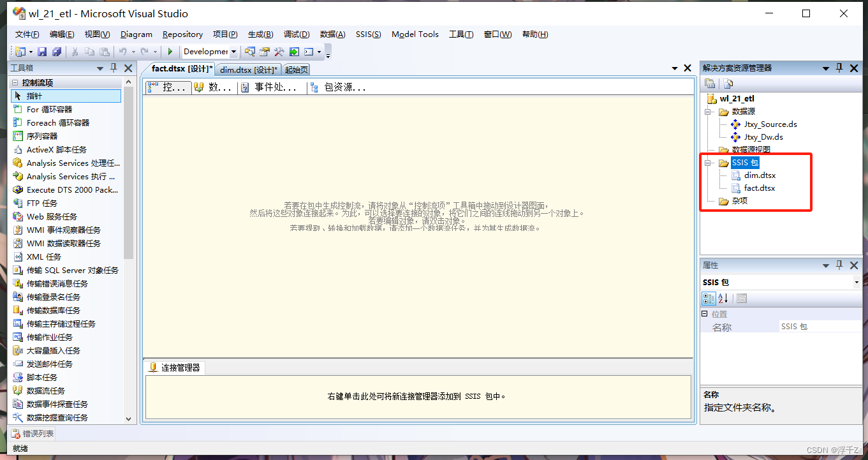Click the Paste clipboard icon
868x460 pixels.
pos(104,52)
